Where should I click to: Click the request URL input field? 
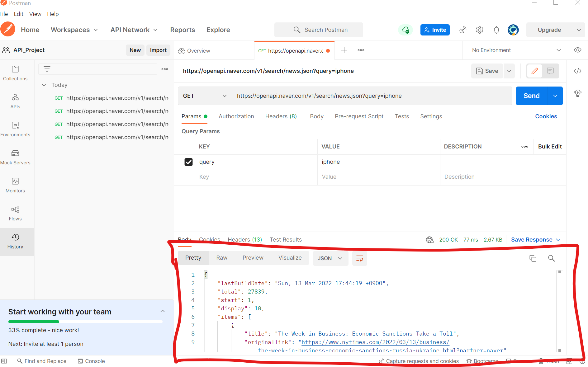pyautogui.click(x=372, y=96)
